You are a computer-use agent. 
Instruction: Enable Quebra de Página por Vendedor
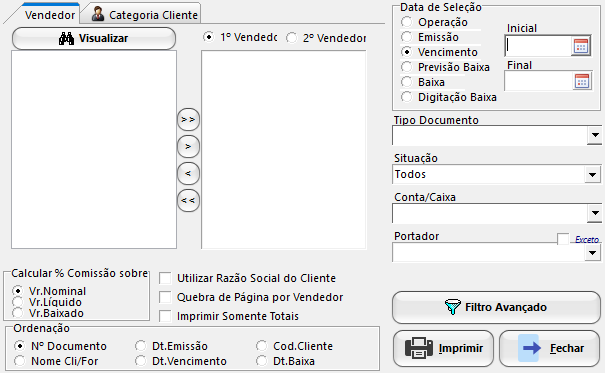coord(165,297)
